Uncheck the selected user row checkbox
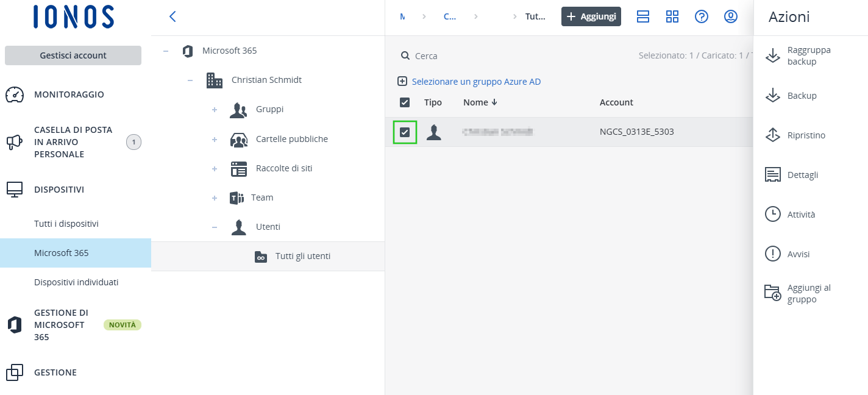This screenshot has height=395, width=868. click(x=405, y=132)
